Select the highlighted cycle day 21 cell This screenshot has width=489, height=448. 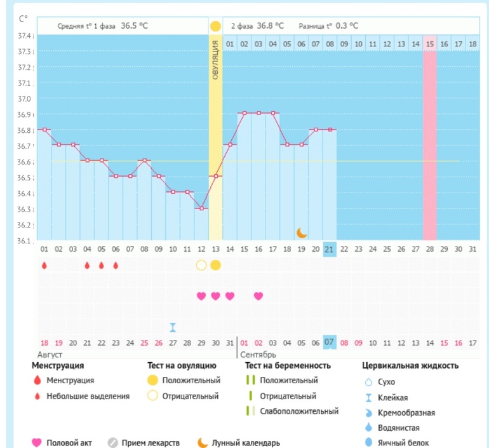(x=330, y=248)
